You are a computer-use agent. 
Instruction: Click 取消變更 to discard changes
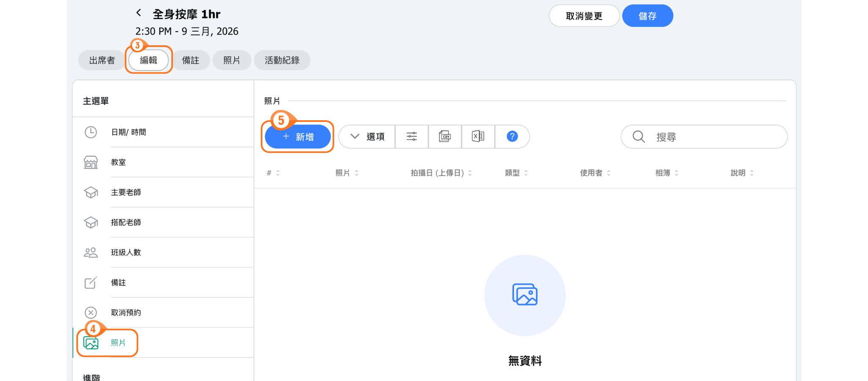pos(584,16)
